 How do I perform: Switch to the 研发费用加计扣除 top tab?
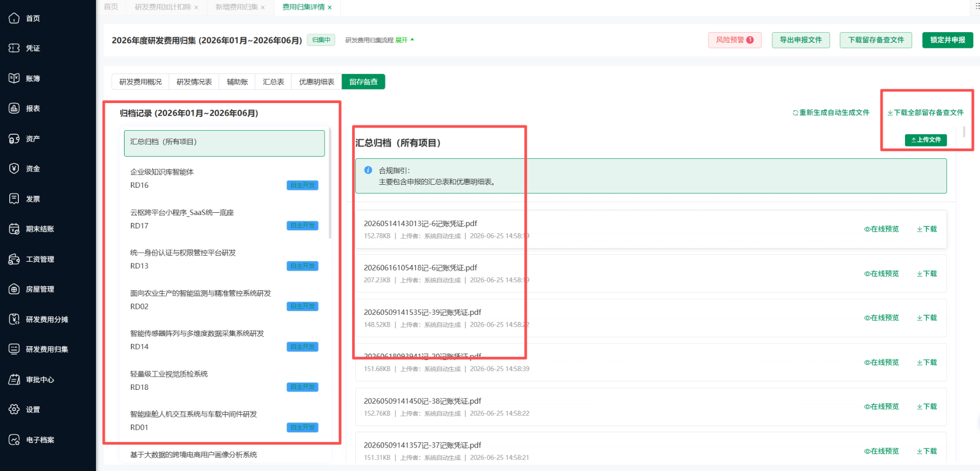pyautogui.click(x=163, y=7)
